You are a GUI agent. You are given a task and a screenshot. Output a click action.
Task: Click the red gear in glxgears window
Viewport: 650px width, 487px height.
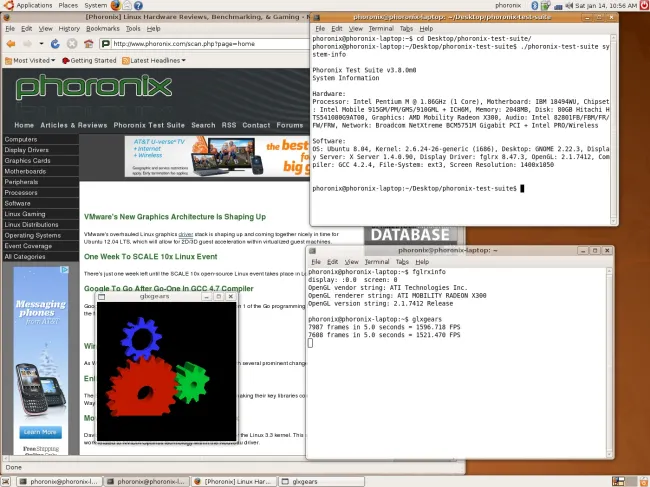[140, 386]
